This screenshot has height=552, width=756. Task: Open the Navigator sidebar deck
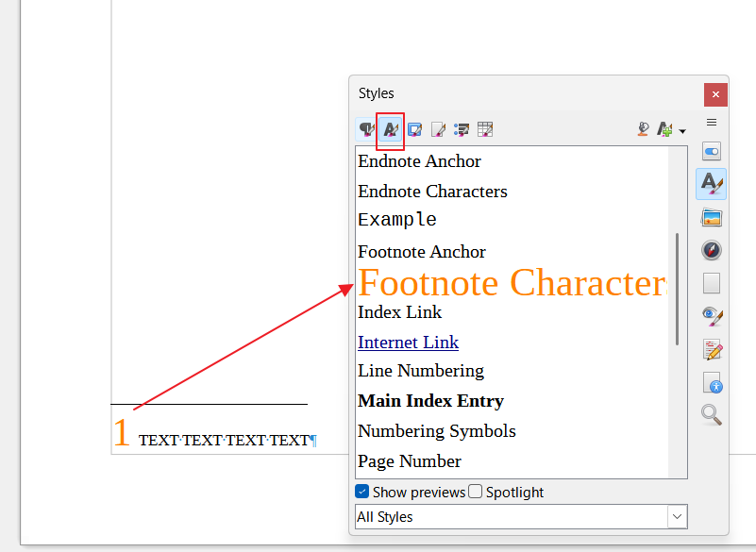[x=712, y=250]
